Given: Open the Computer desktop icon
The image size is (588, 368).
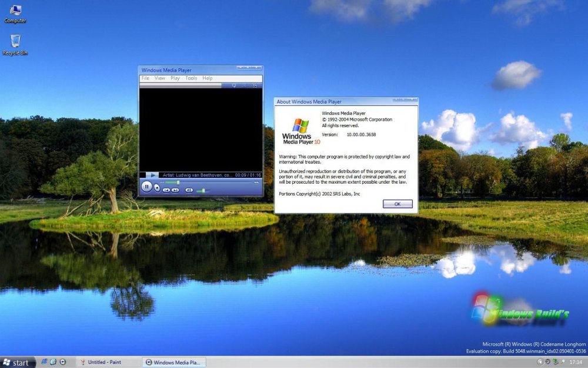Looking at the screenshot, I should click(x=14, y=12).
